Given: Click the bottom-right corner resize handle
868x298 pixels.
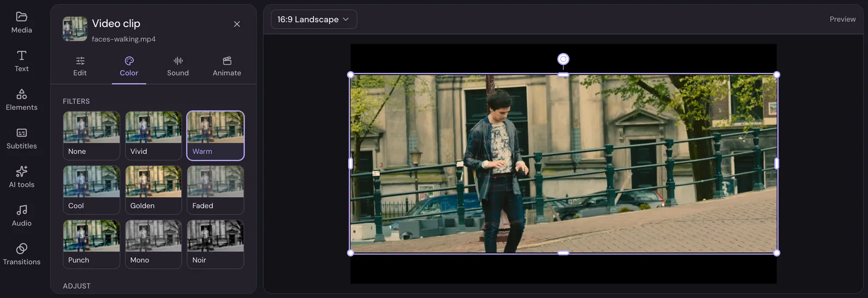Looking at the screenshot, I should tap(777, 253).
